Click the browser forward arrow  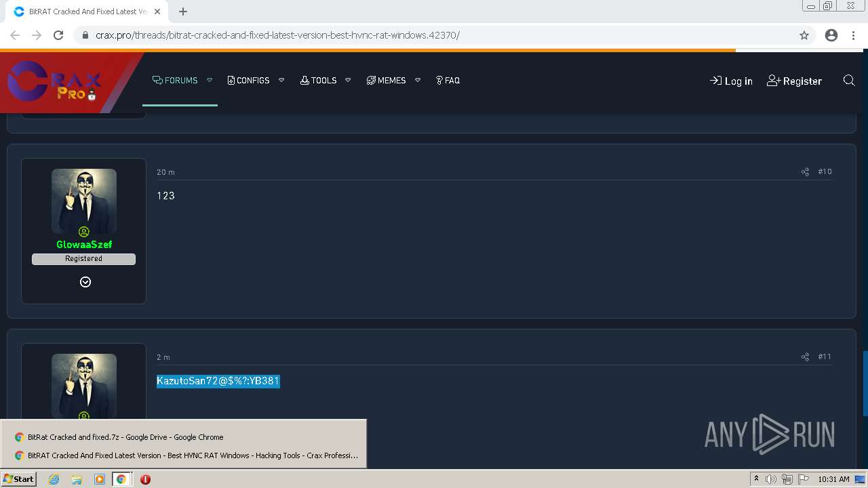click(37, 35)
